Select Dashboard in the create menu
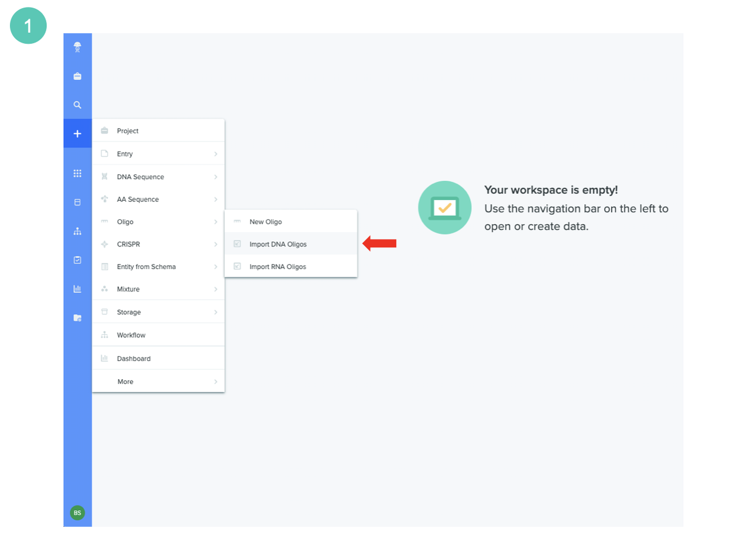The height and width of the screenshot is (560, 747). [158, 358]
